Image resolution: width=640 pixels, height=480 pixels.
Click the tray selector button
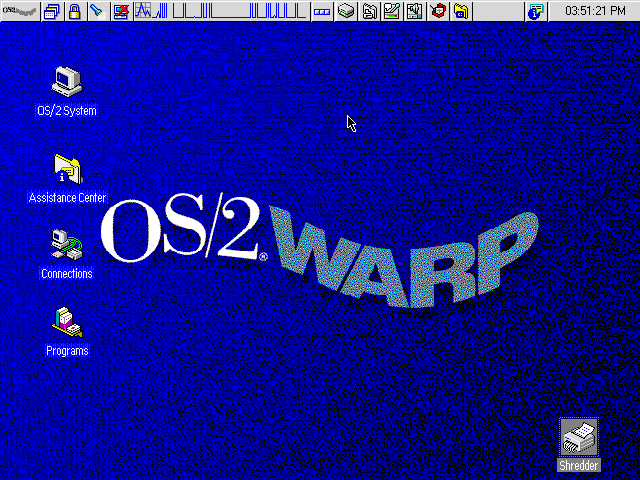click(x=322, y=12)
